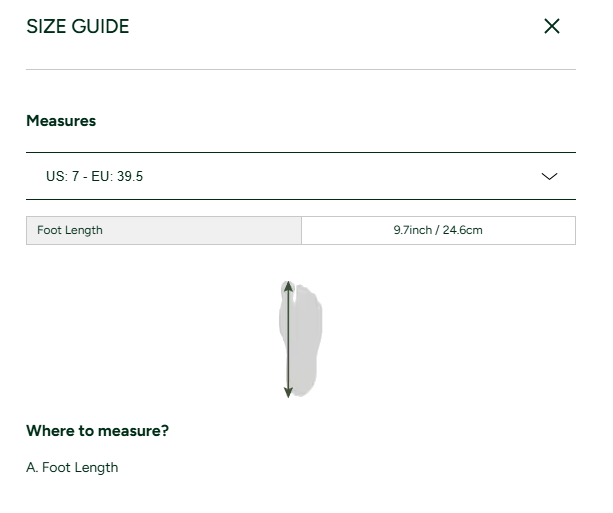Click the Where to measure? heading
This screenshot has height=513, width=613.
coord(97,431)
